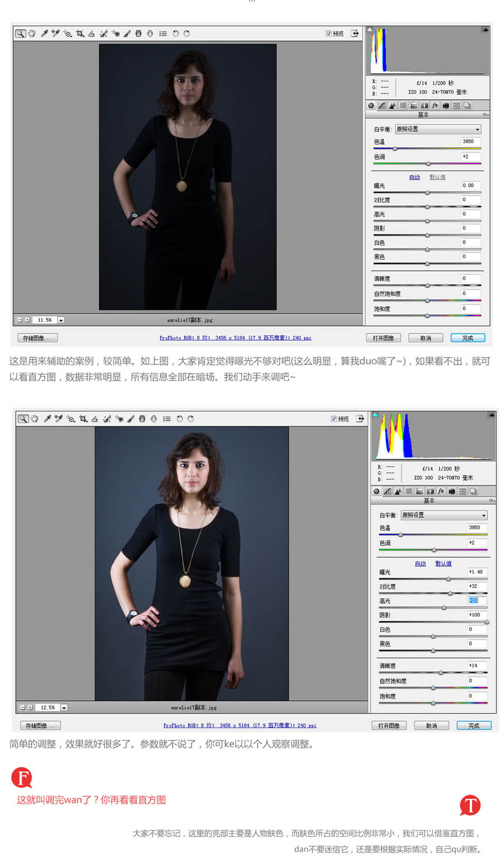Pick White Balance eyedropper in upper window

click(x=44, y=34)
